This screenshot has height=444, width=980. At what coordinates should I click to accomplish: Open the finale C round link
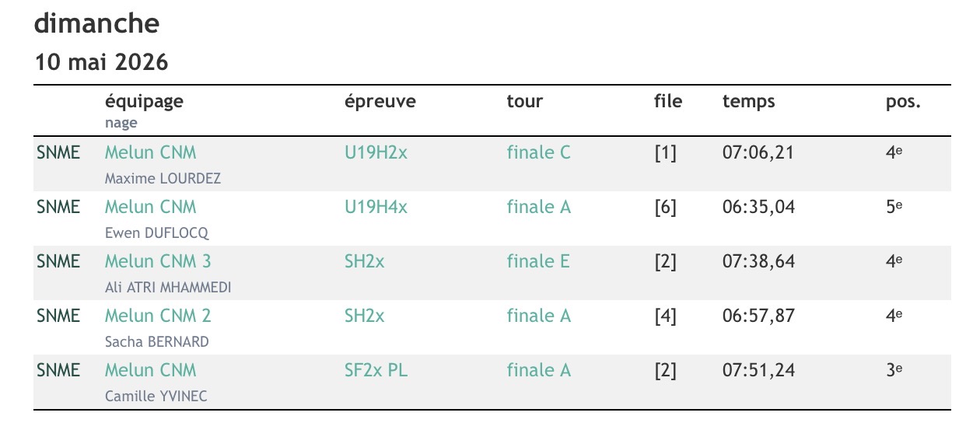point(538,152)
